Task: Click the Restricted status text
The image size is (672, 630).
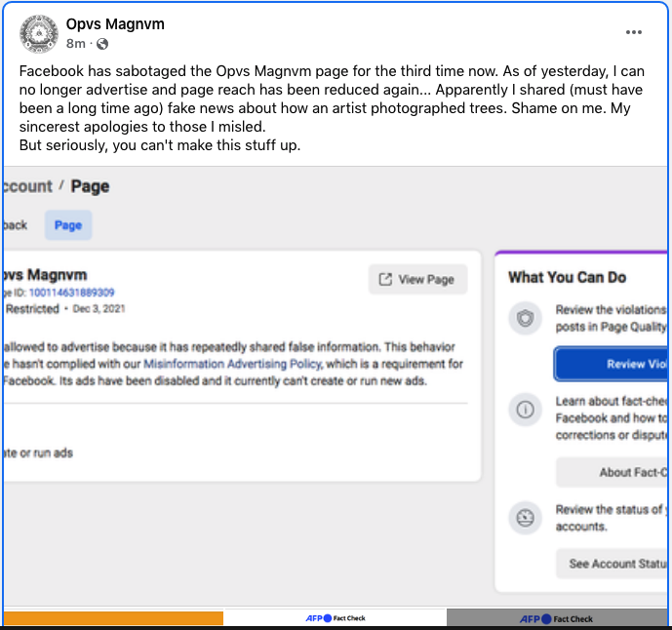Action: 32,309
